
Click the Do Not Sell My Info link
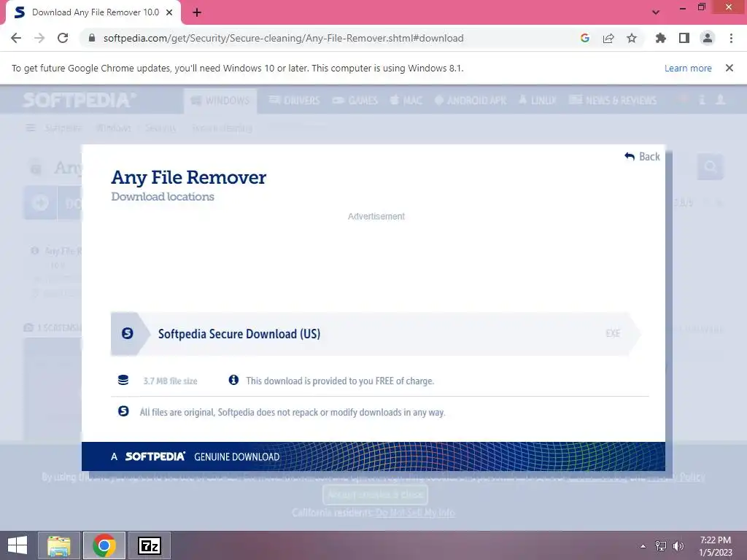(415, 513)
